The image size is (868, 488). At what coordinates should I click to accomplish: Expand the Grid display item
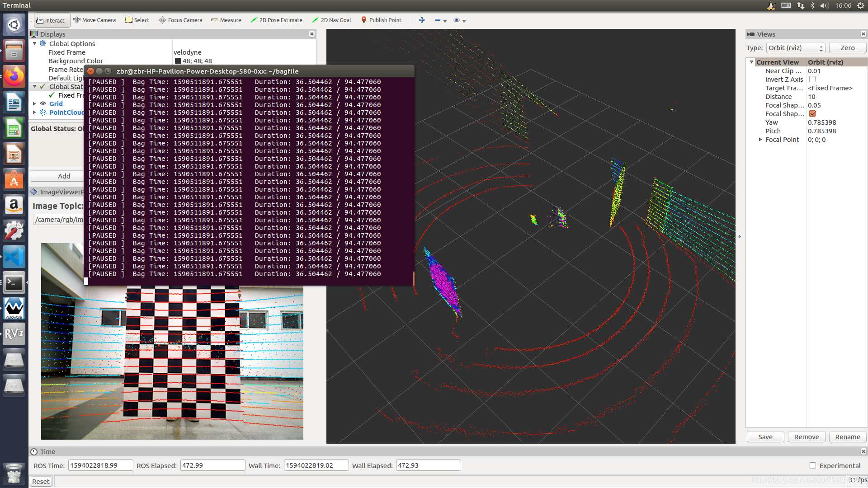coord(34,104)
